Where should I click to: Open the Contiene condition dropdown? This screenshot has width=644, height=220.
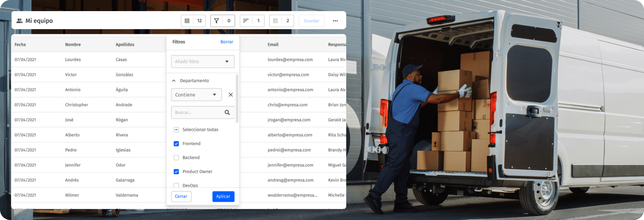click(x=196, y=95)
